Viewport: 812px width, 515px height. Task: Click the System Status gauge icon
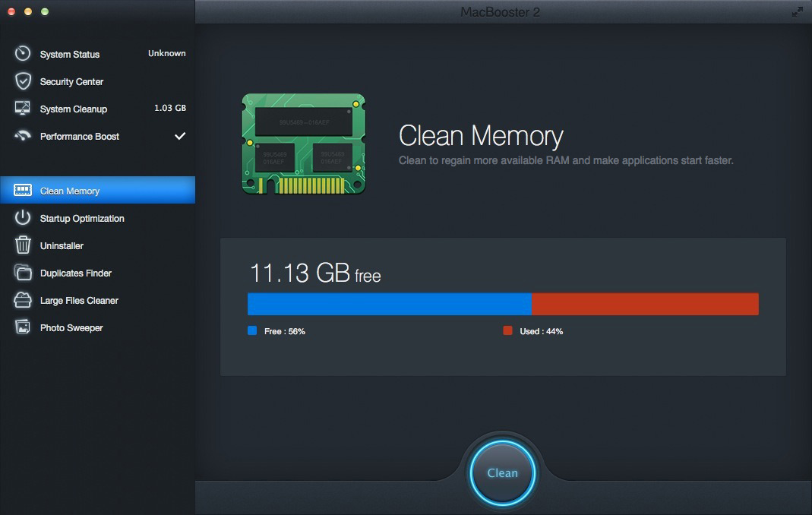[x=23, y=54]
